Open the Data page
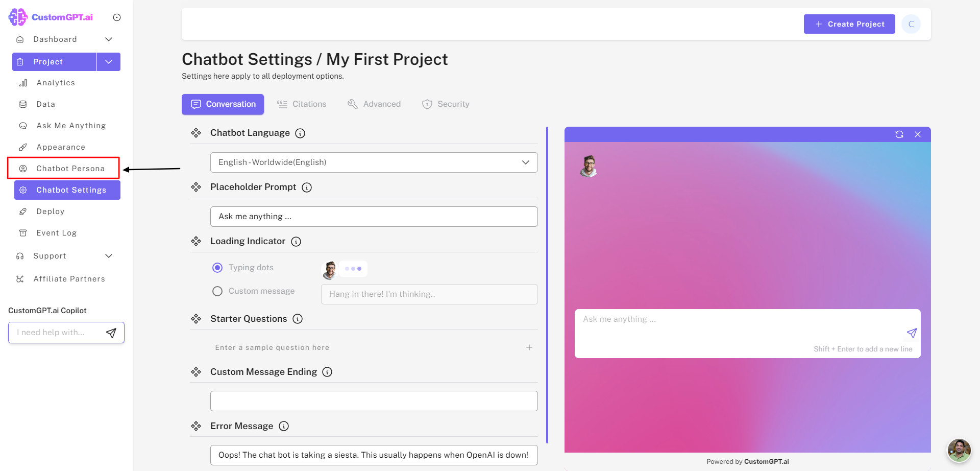The image size is (980, 471). tap(45, 104)
